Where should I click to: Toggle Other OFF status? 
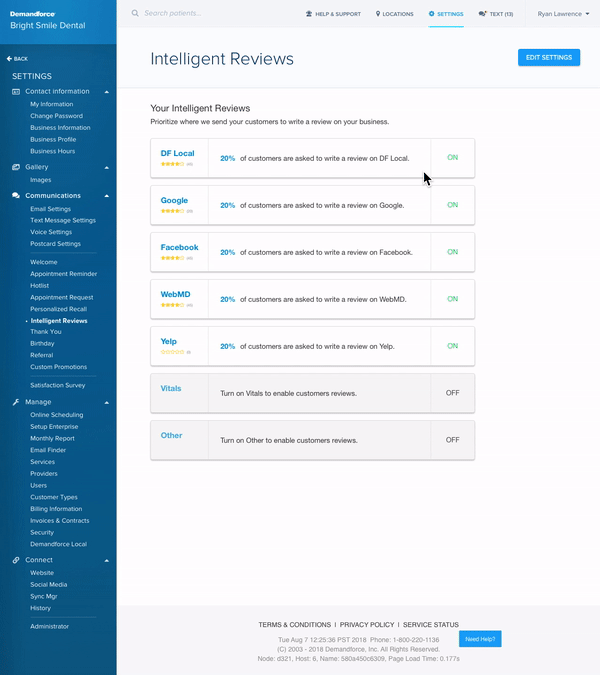point(452,440)
